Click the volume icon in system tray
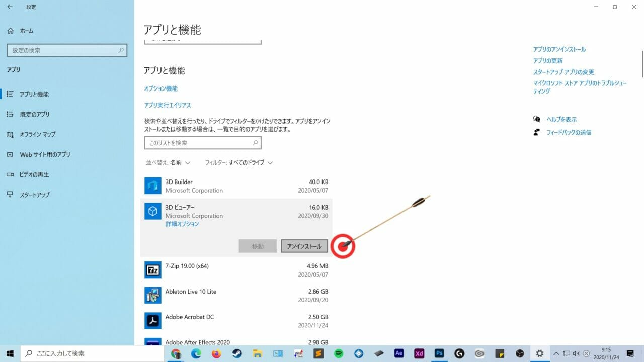Viewport: 644px width, 362px height. (x=576, y=353)
